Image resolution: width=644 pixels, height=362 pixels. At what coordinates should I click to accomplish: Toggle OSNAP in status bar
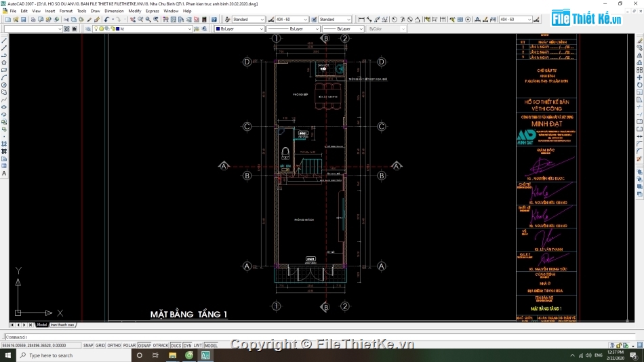coord(144,346)
